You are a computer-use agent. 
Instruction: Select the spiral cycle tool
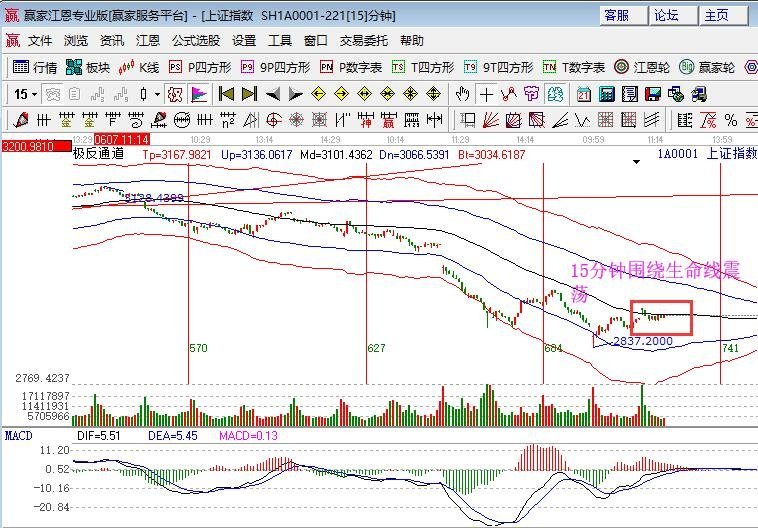coord(136,120)
